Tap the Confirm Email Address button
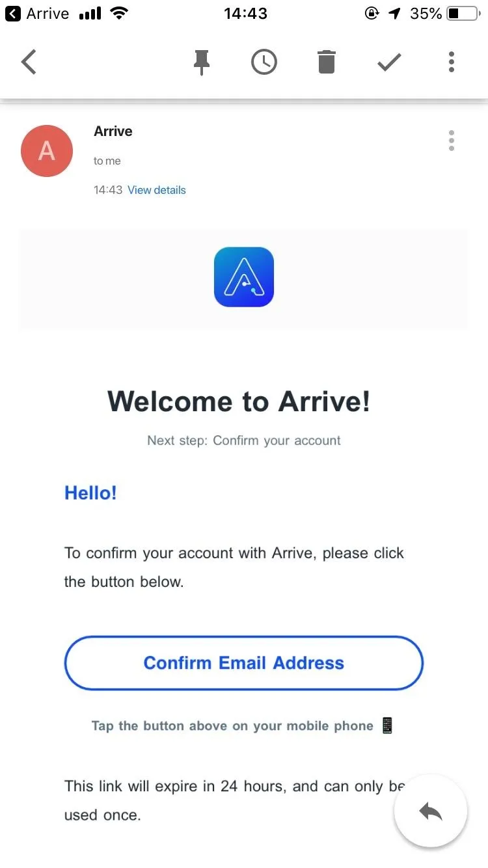488x868 pixels. pyautogui.click(x=244, y=663)
